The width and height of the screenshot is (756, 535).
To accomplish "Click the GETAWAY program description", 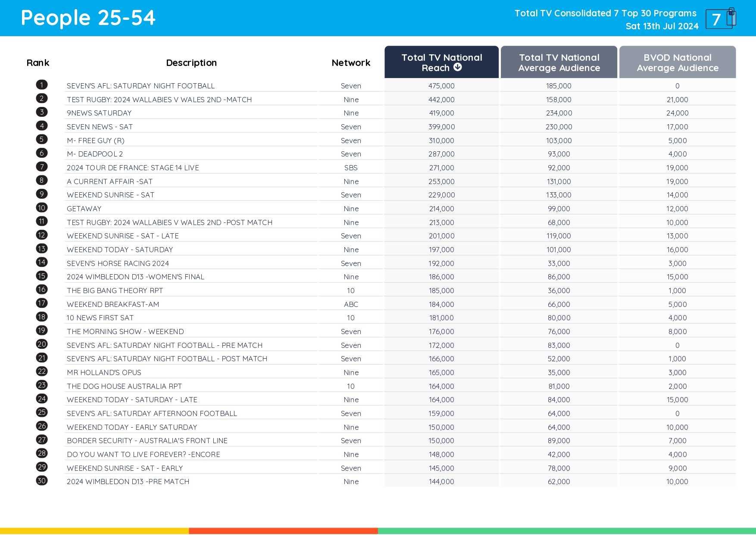I will [x=84, y=208].
